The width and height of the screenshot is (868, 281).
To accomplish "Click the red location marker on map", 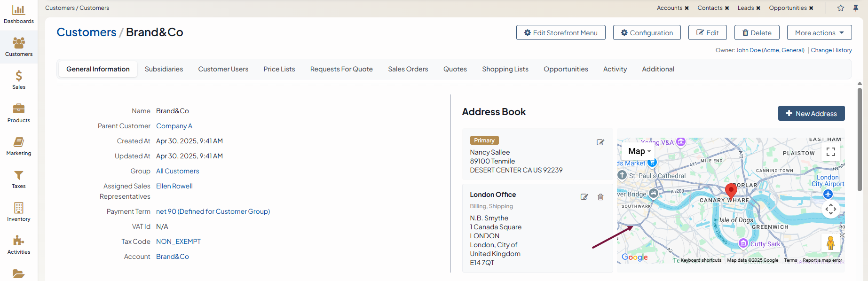I will pyautogui.click(x=731, y=191).
